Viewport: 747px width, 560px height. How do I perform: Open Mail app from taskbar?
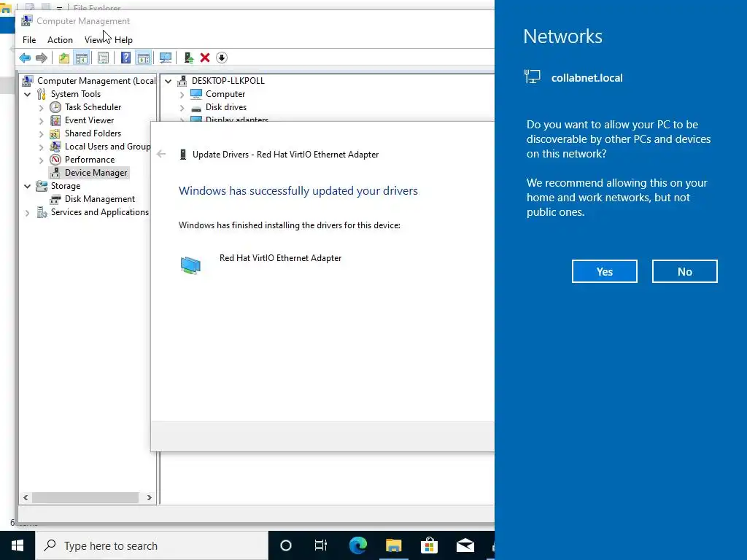(465, 545)
